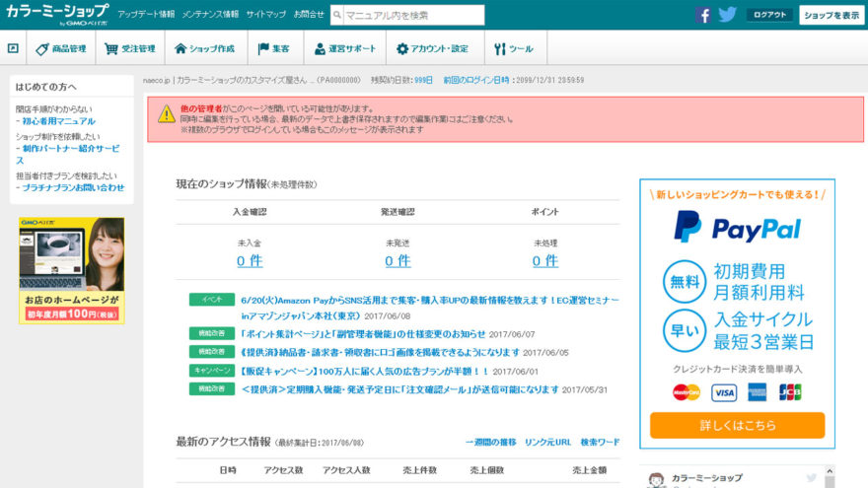Open リンク元URL link
Image resolution: width=868 pixels, height=488 pixels.
tap(547, 442)
